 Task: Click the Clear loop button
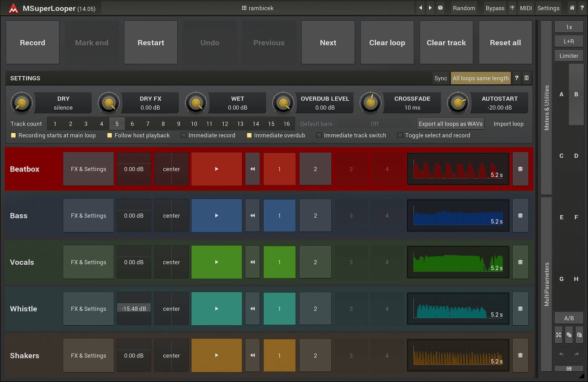point(387,43)
